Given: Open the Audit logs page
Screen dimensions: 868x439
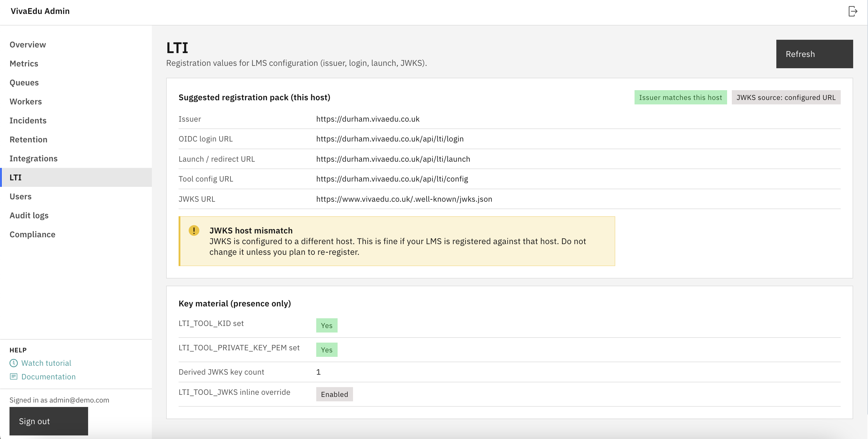Looking at the screenshot, I should pos(29,215).
